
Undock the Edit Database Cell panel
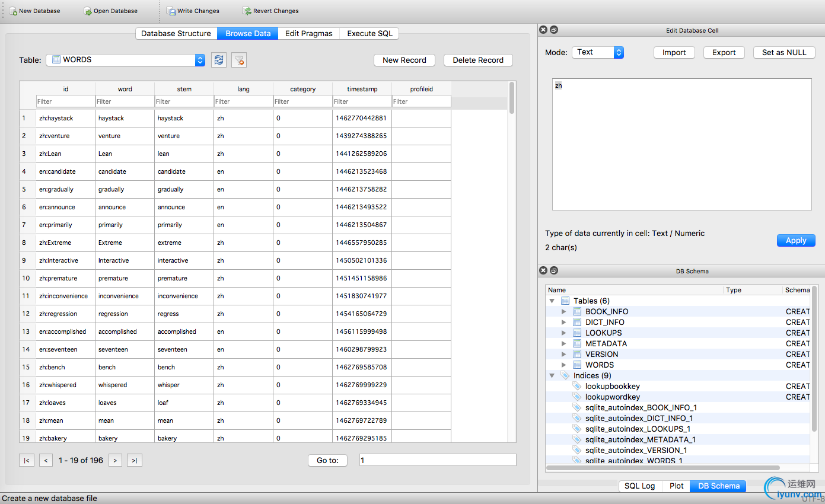(x=554, y=30)
